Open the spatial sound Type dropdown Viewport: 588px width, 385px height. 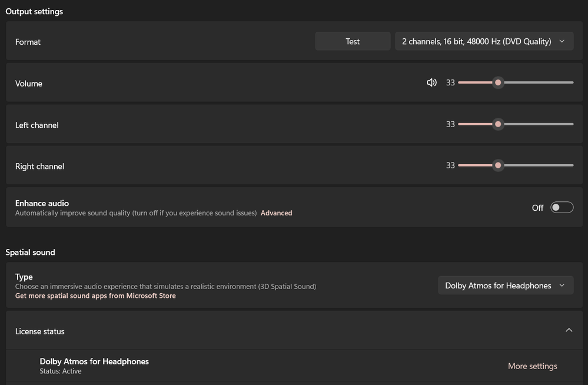[505, 286]
